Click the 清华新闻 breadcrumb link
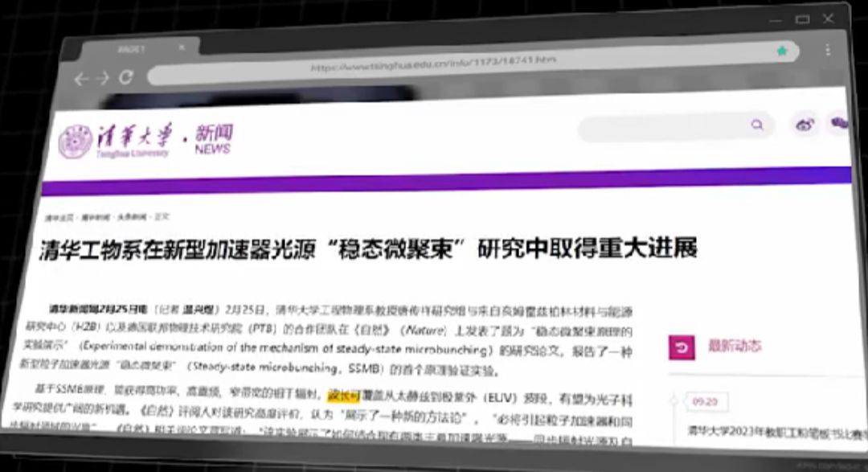The height and width of the screenshot is (472, 868). tap(95, 218)
